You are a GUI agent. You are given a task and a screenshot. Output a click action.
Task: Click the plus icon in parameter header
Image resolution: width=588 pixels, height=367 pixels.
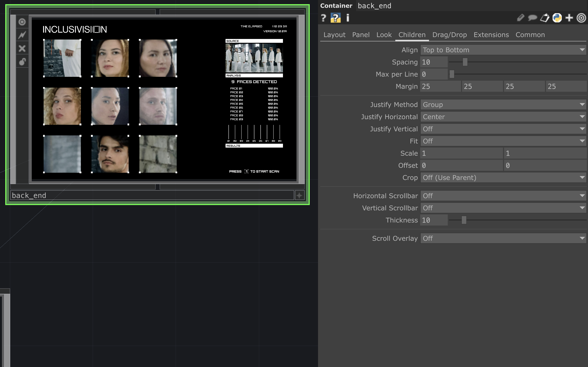569,18
